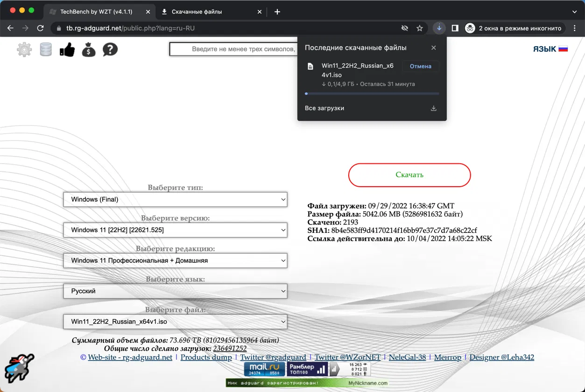This screenshot has width=585, height=392.
Task: Click the total downloads number 236491252
Action: 230,349
